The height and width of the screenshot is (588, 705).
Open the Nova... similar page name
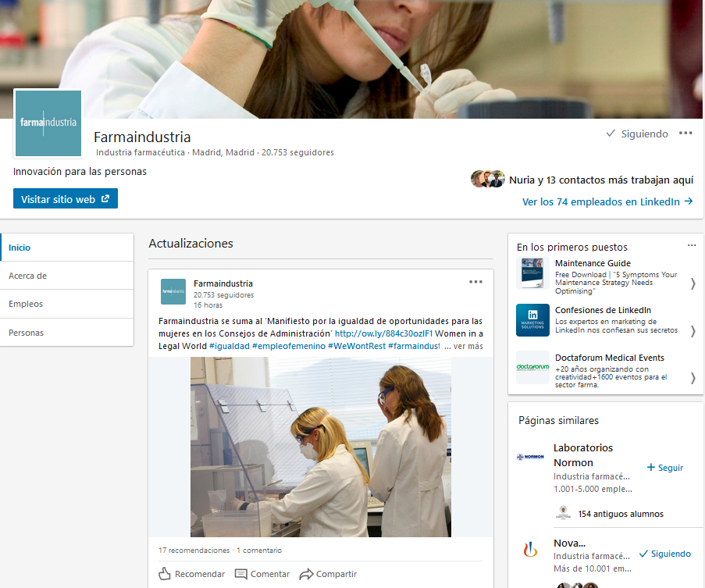point(569,543)
